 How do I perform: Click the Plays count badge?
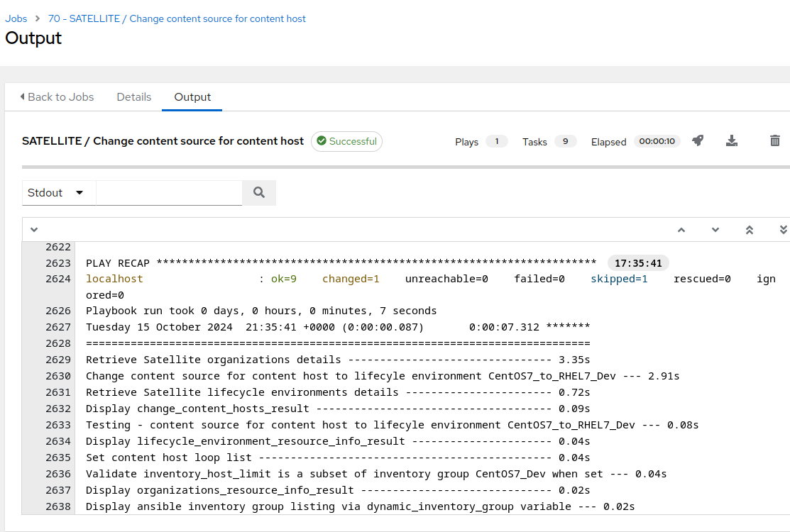pyautogui.click(x=496, y=141)
